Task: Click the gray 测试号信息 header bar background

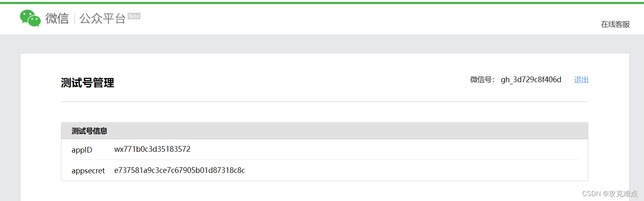Action: 346,131
